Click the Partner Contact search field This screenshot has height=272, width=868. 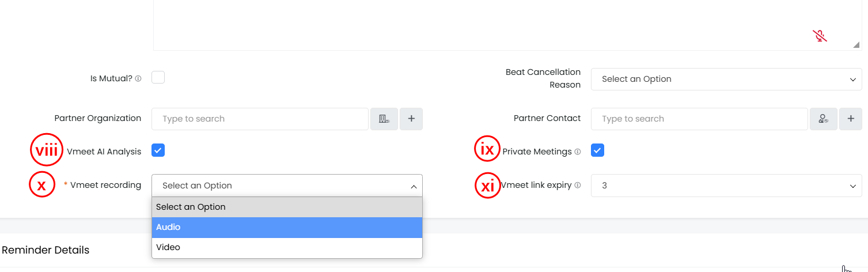[699, 119]
